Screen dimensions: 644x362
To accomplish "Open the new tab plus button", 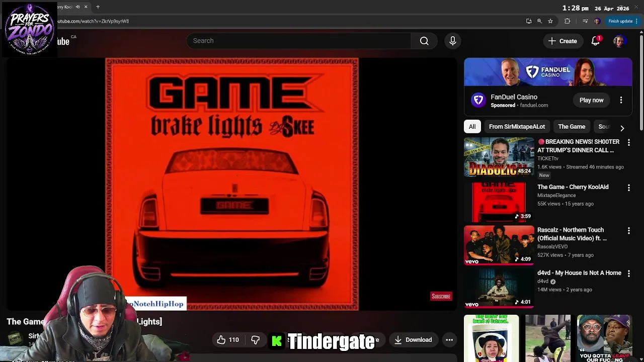I will pos(98,7).
